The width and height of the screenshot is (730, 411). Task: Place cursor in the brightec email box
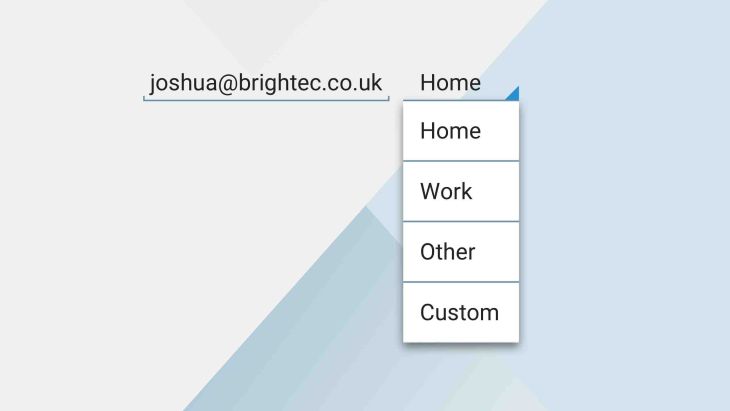(266, 83)
